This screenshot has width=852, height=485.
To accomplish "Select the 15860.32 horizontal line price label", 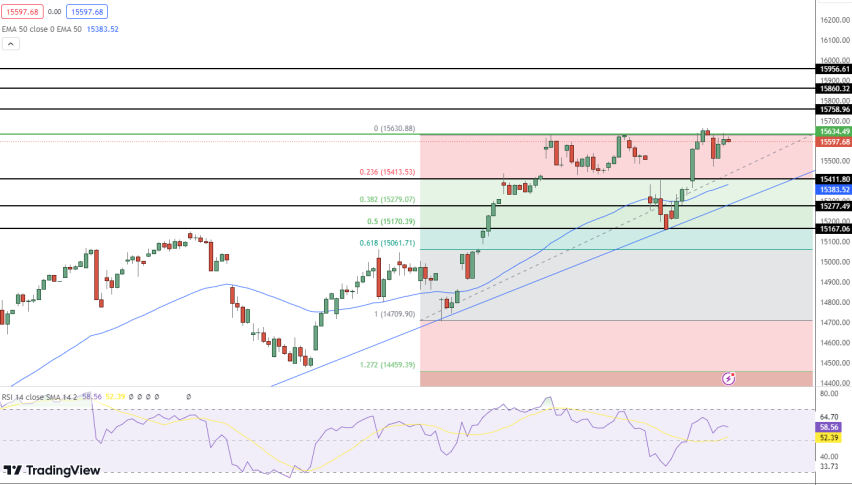I will point(834,89).
